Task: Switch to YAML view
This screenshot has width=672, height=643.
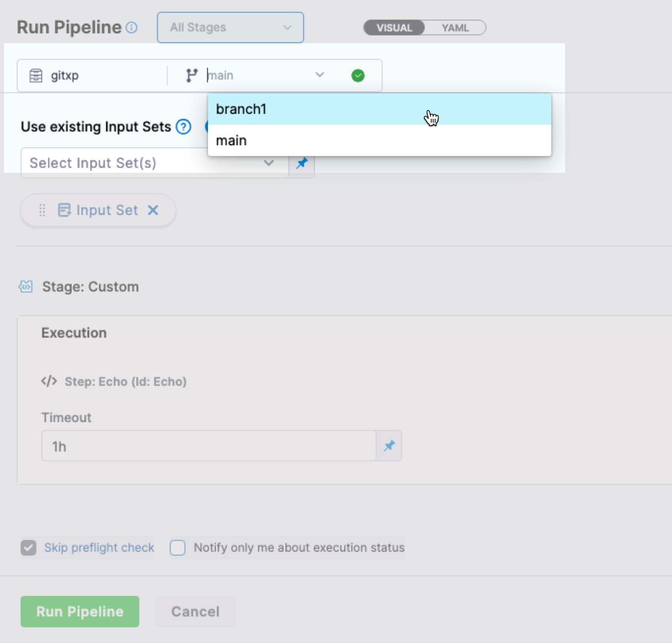Action: pyautogui.click(x=455, y=28)
